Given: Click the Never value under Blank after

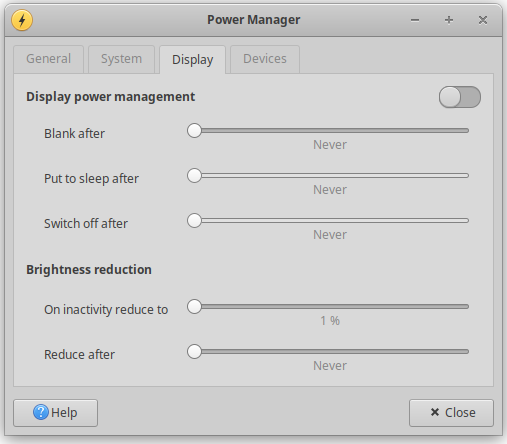Looking at the screenshot, I should pyautogui.click(x=330, y=145).
